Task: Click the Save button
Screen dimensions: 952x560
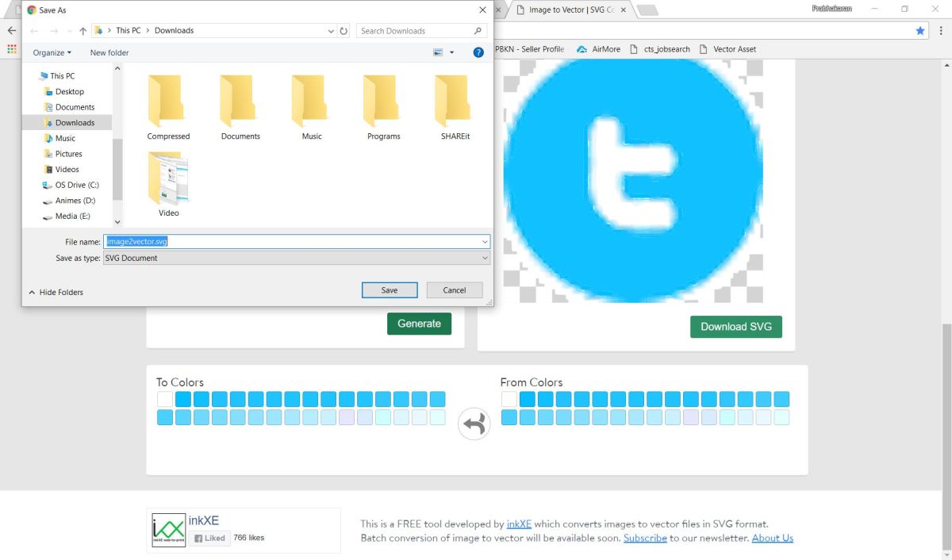Action: click(x=390, y=290)
